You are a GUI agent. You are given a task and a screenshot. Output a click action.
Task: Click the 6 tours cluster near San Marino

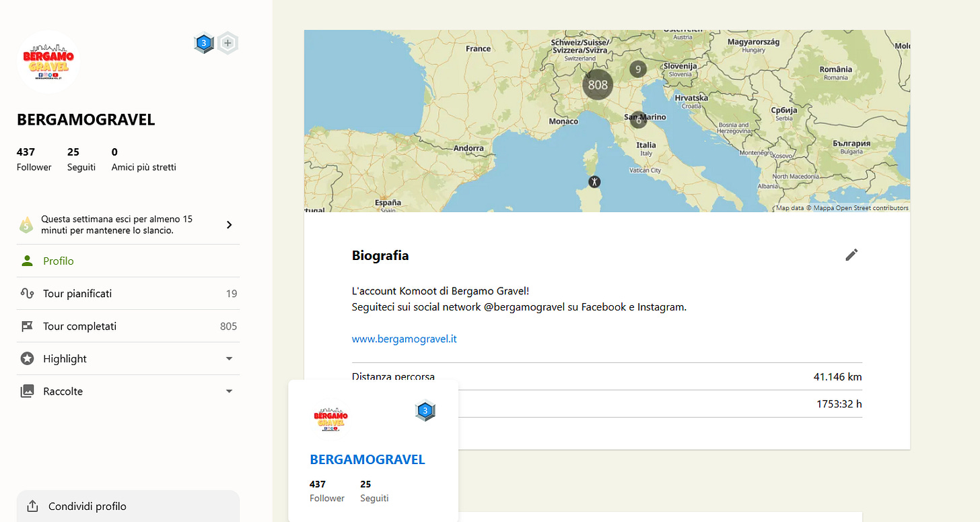point(638,120)
